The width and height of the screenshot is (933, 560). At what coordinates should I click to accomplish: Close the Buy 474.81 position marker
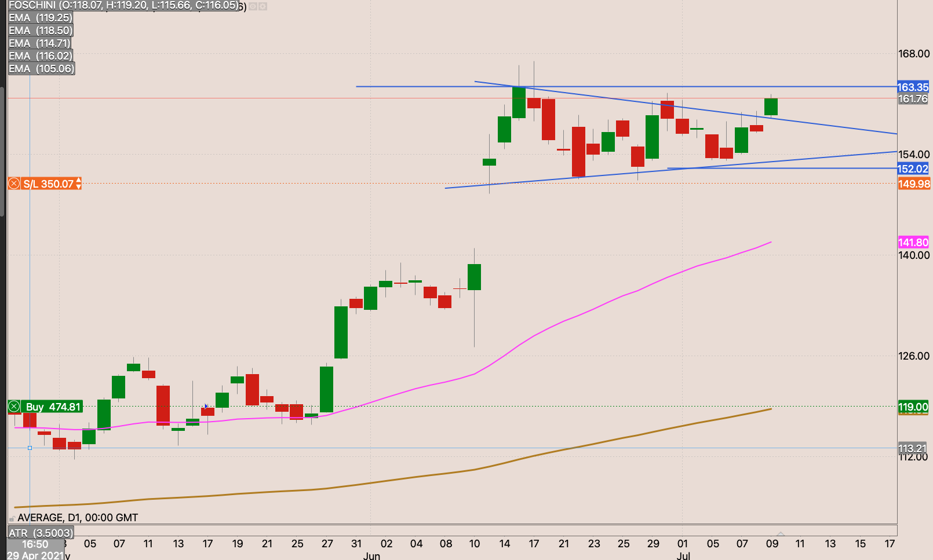click(x=14, y=407)
